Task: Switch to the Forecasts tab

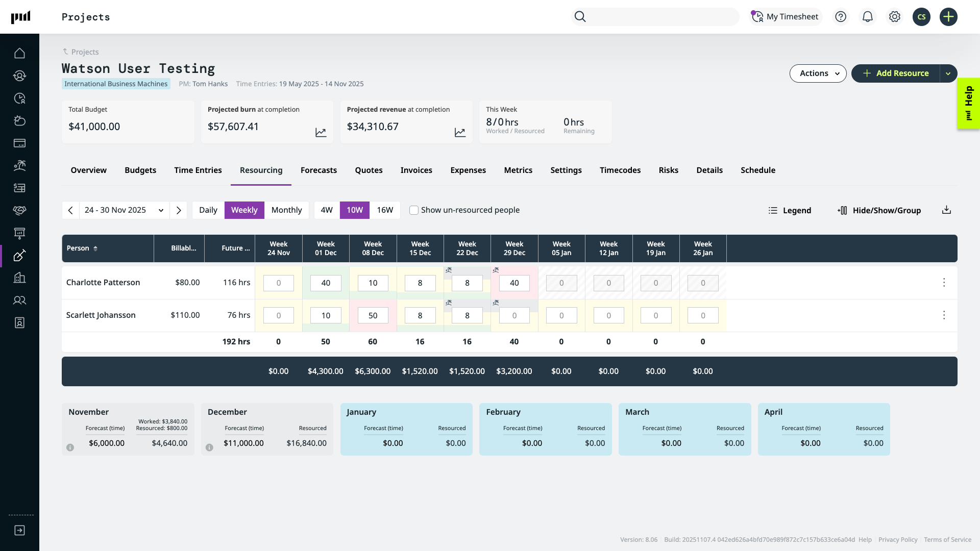Action: [x=318, y=170]
